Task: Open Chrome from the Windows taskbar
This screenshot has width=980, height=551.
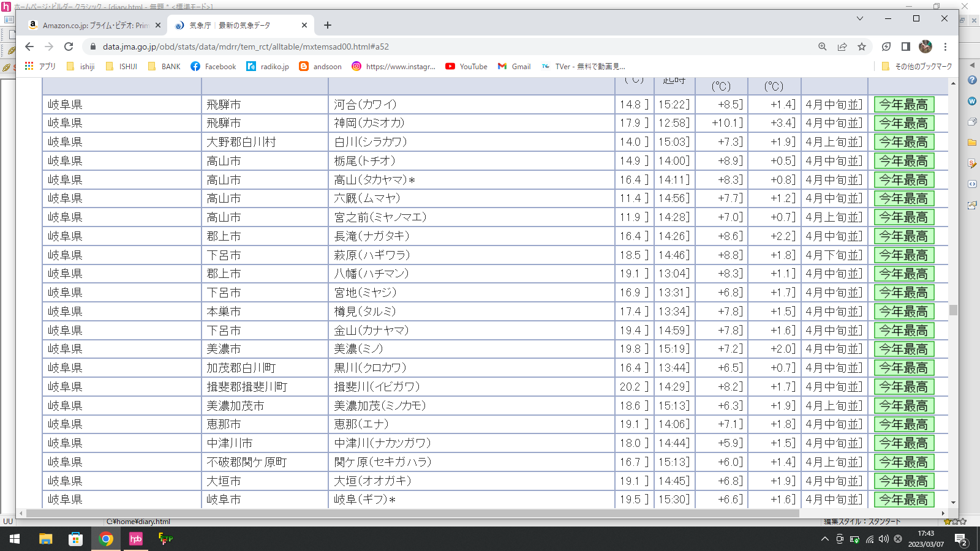Action: 106,539
